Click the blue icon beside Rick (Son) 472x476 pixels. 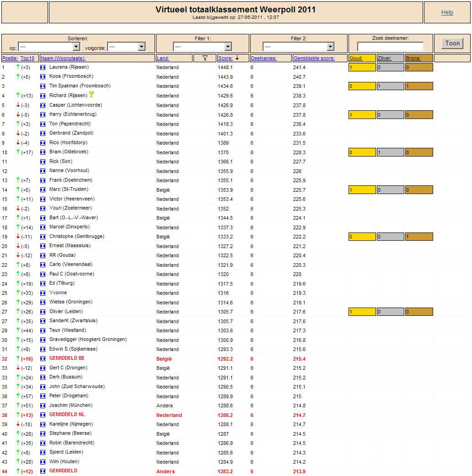(x=43, y=162)
